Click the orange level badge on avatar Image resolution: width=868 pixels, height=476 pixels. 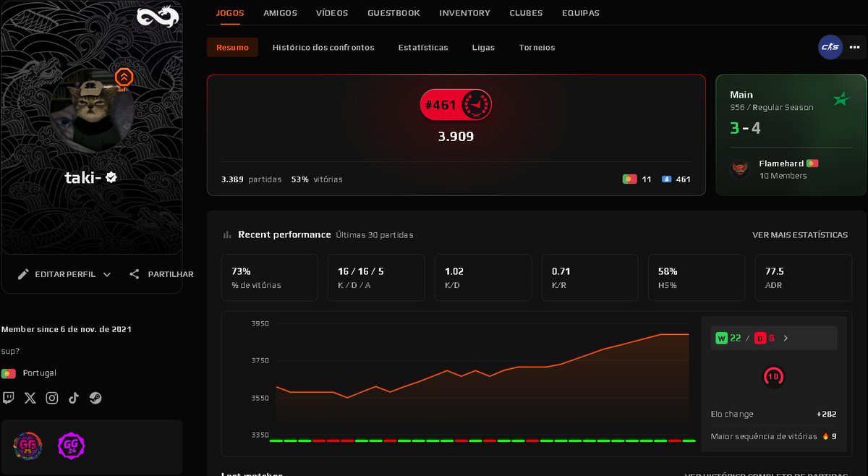click(124, 78)
